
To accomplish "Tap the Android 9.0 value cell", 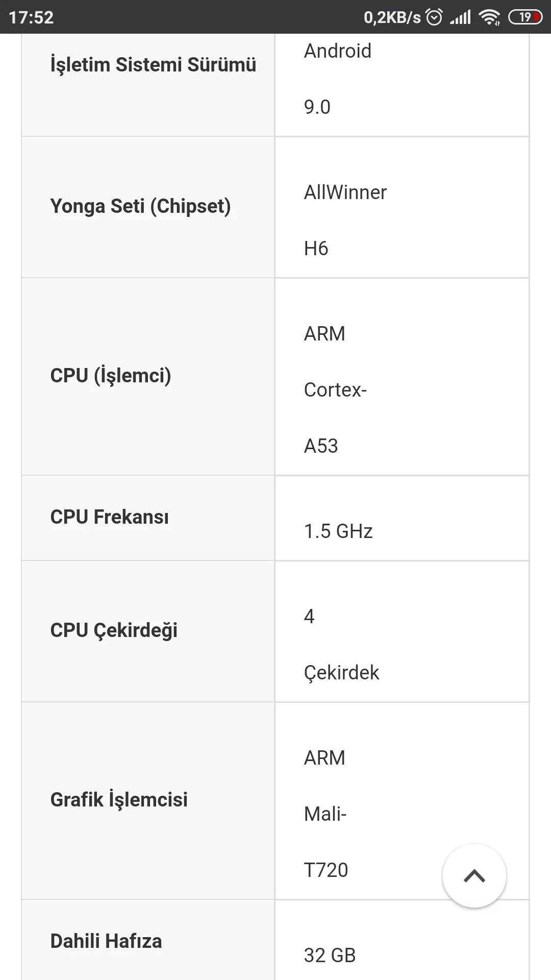I will pos(338,79).
